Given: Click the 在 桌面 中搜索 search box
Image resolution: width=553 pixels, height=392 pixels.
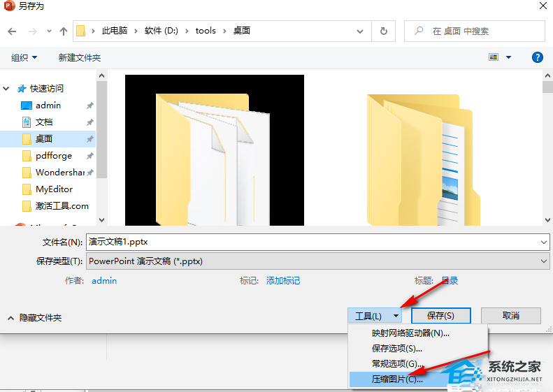Looking at the screenshot, I should (x=475, y=31).
